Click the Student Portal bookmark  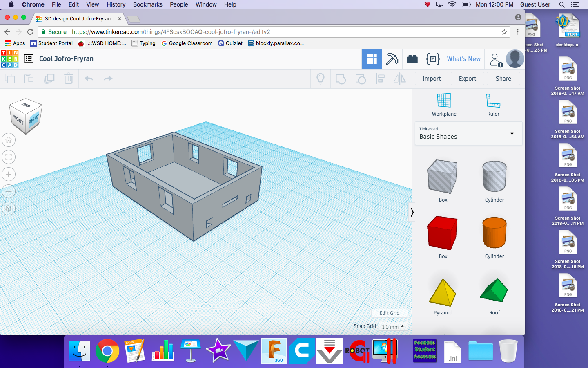coord(51,43)
